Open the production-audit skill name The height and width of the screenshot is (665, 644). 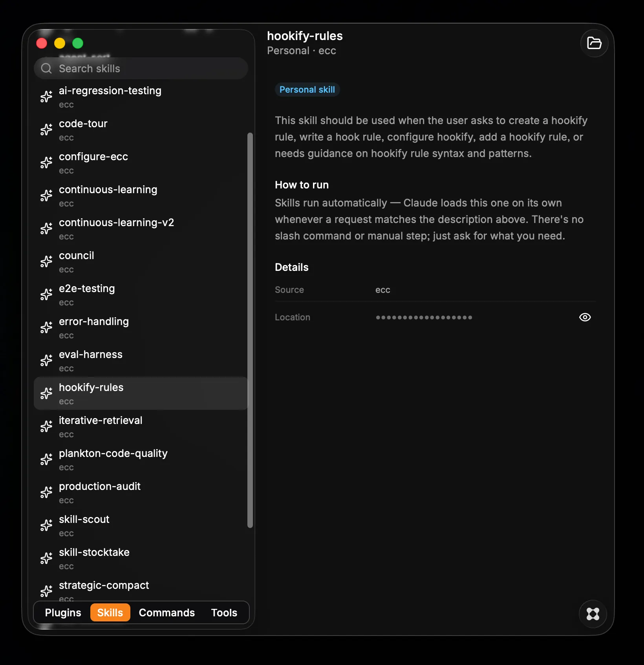coord(100,486)
